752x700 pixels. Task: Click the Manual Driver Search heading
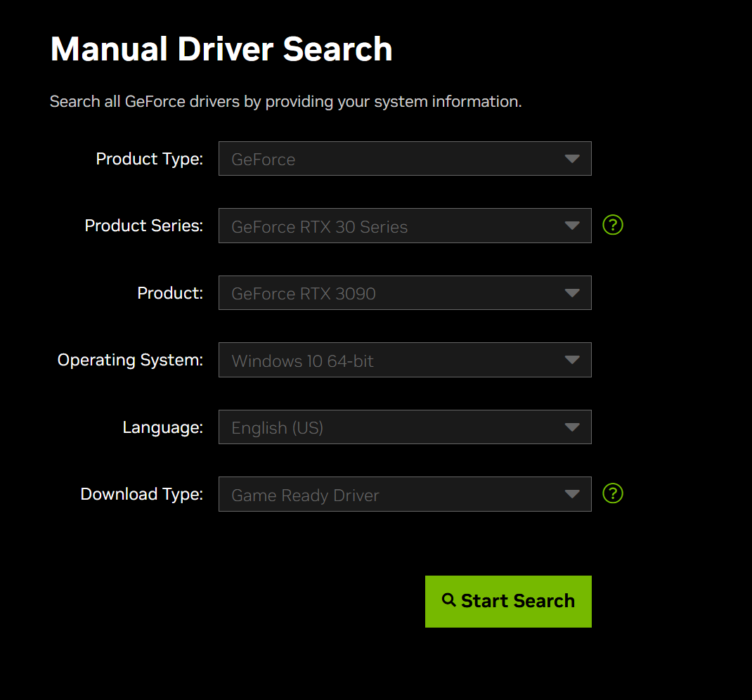[x=221, y=49]
